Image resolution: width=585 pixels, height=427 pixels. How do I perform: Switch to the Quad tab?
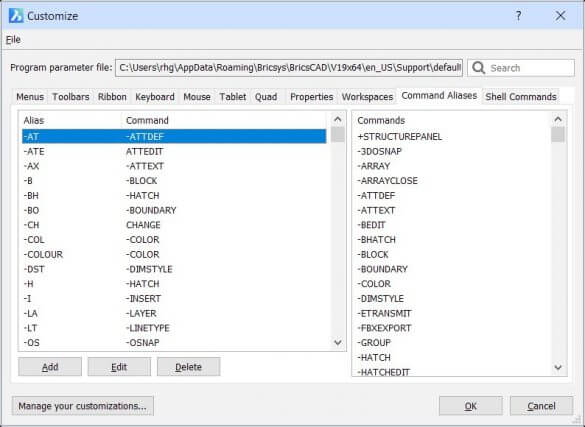(x=266, y=97)
